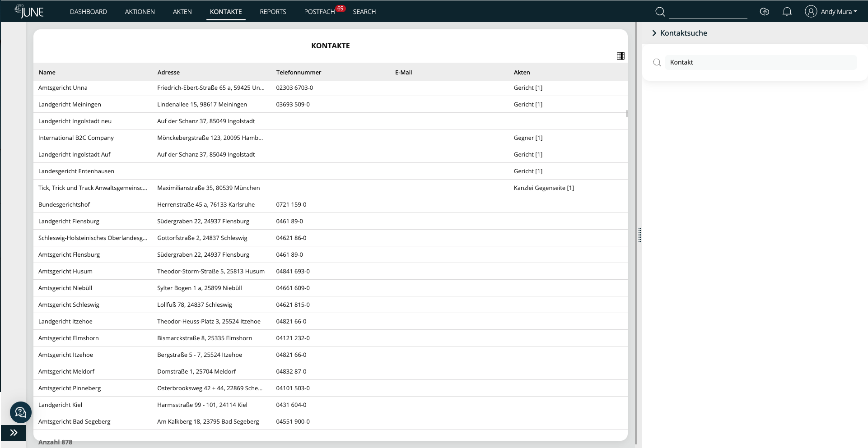
Task: Select the Amtsgericht Unna contact row
Action: pyautogui.click(x=181, y=88)
